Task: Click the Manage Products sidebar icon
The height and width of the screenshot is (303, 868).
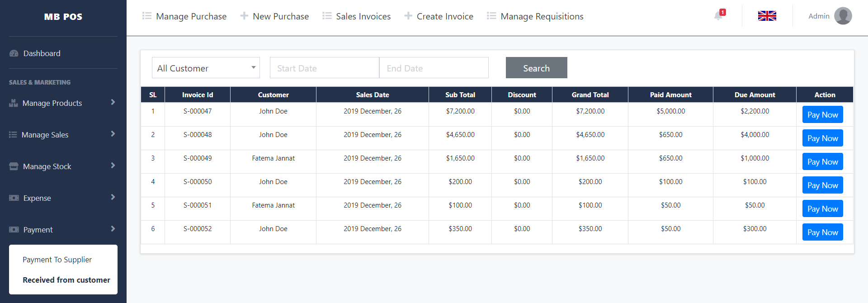Action: click(13, 103)
